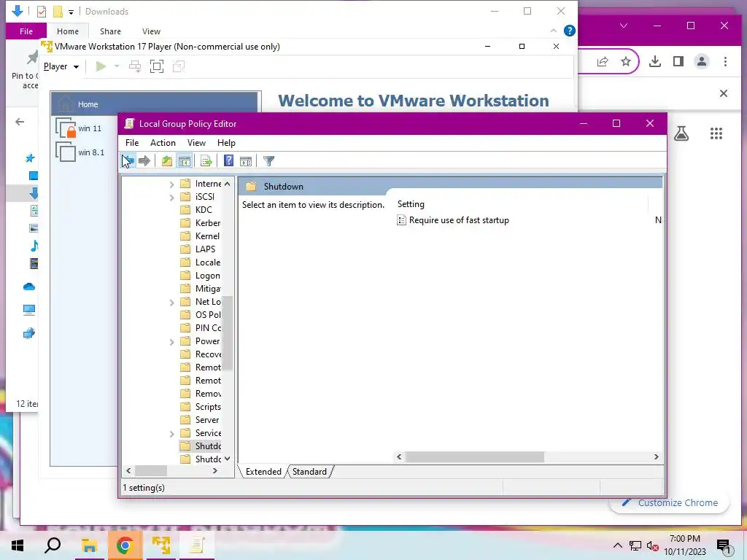The width and height of the screenshot is (747, 560).
Task: Select the Logon folder in tree
Action: 201,276
